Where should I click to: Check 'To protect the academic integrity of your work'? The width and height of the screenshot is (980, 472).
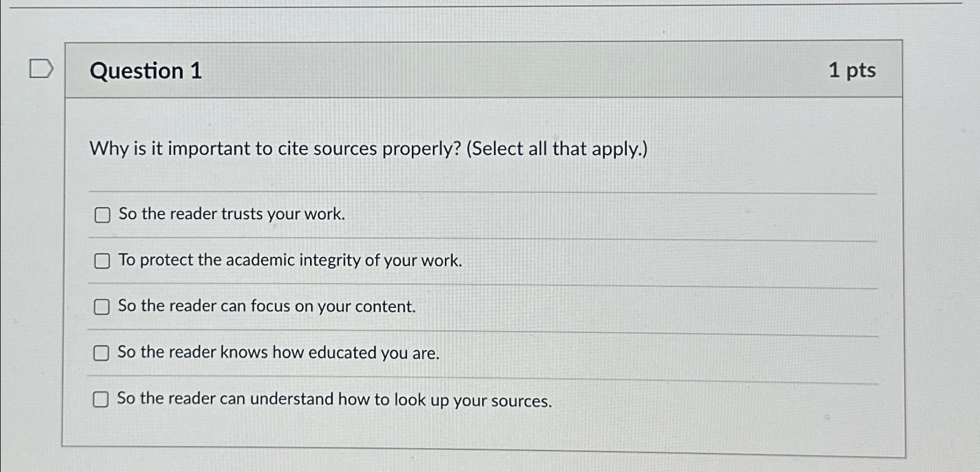pos(102,261)
